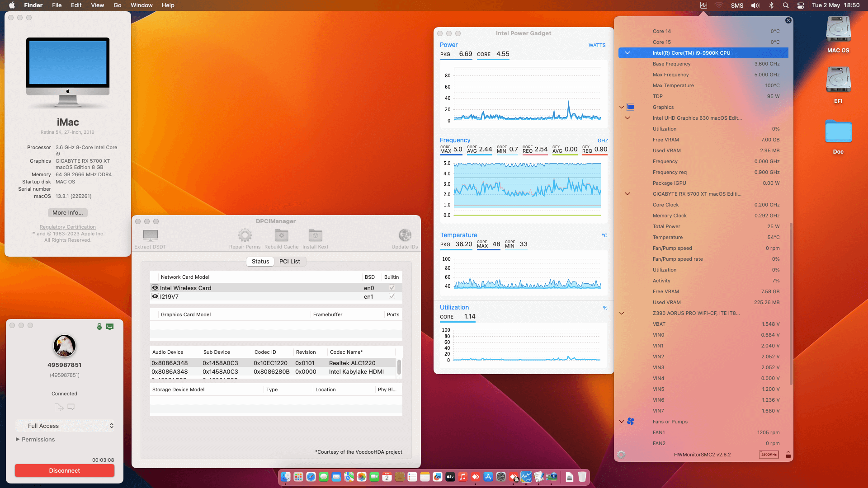Viewport: 868px width, 488px height.
Task: Open Intel Power Gadget from the Dock
Action: tap(526, 477)
